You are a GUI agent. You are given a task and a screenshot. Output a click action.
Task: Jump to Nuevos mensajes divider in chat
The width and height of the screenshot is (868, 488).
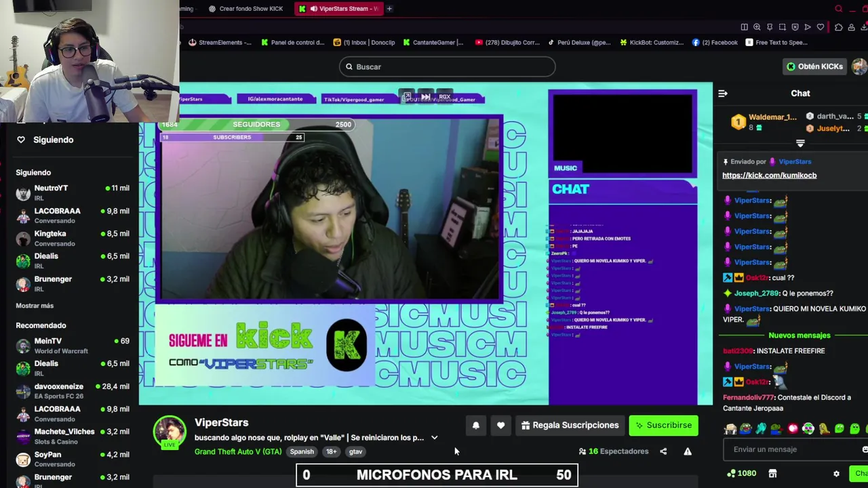799,335
